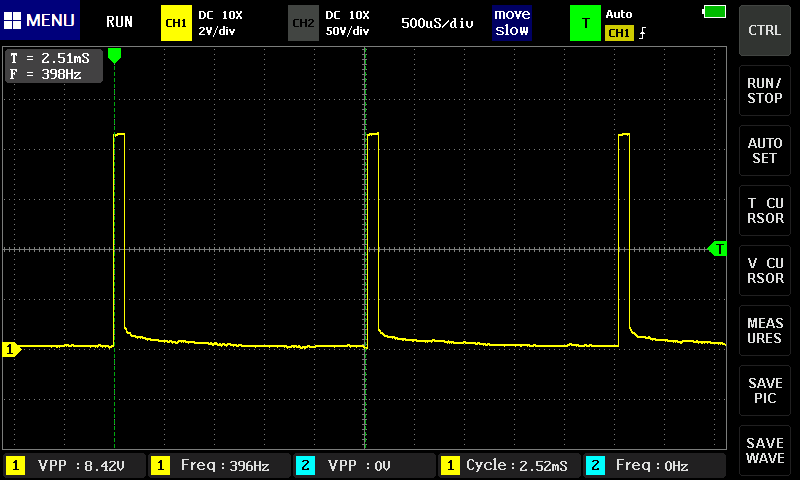Tap SAVE PIC to save screenshot

tap(764, 391)
